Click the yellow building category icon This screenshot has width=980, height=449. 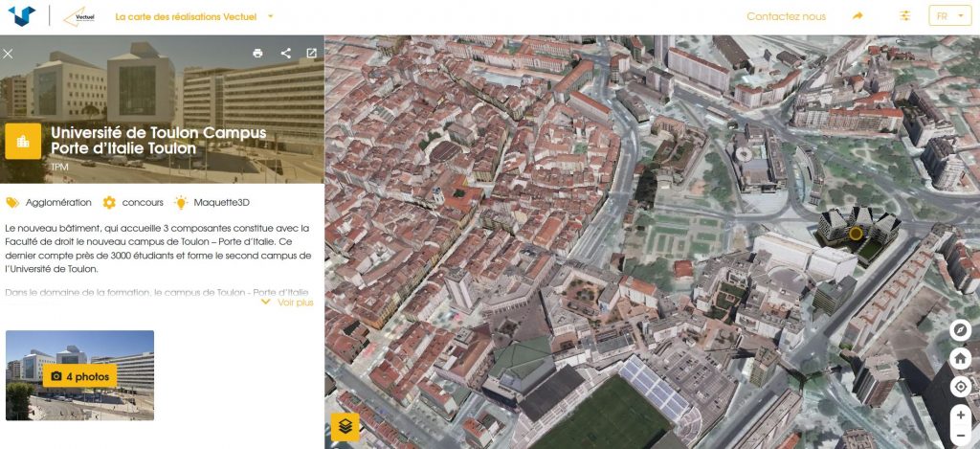point(23,142)
